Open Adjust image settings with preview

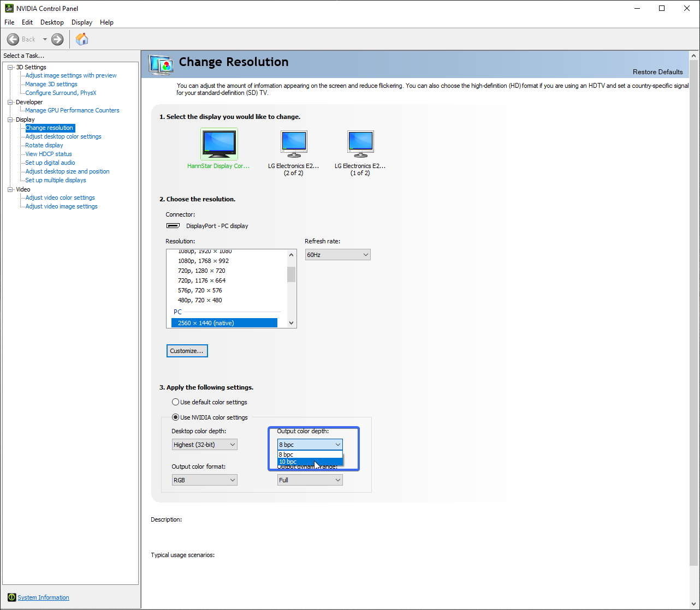pyautogui.click(x=71, y=75)
